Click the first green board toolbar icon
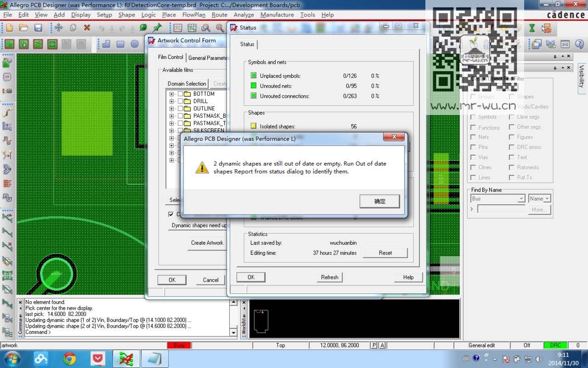This screenshot has height=368, width=588. (10, 44)
